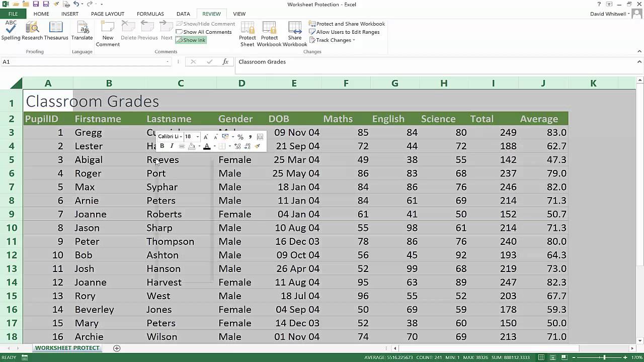644x362 pixels.
Task: Open the Undo history dropdown
Action: tap(82, 5)
